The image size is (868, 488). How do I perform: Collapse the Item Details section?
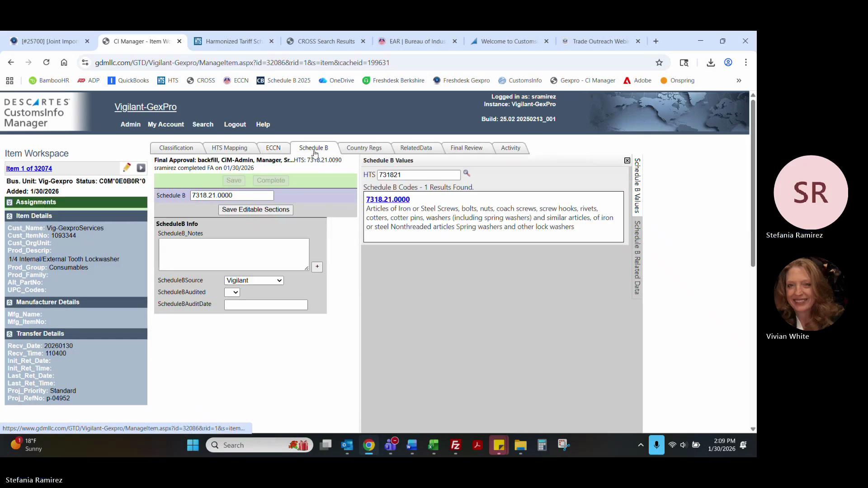point(9,216)
